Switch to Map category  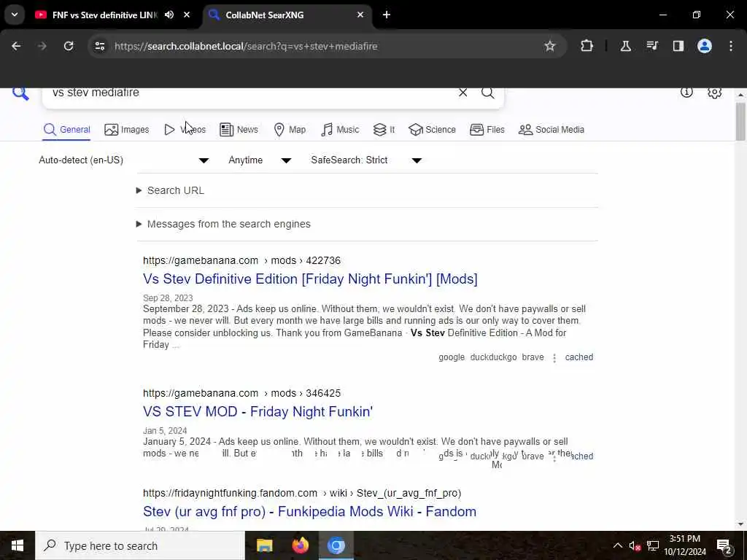click(290, 130)
